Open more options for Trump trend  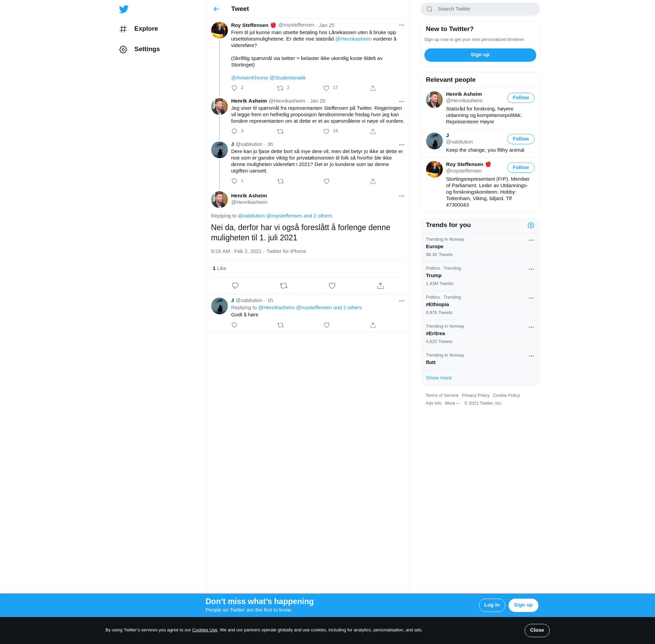click(531, 269)
